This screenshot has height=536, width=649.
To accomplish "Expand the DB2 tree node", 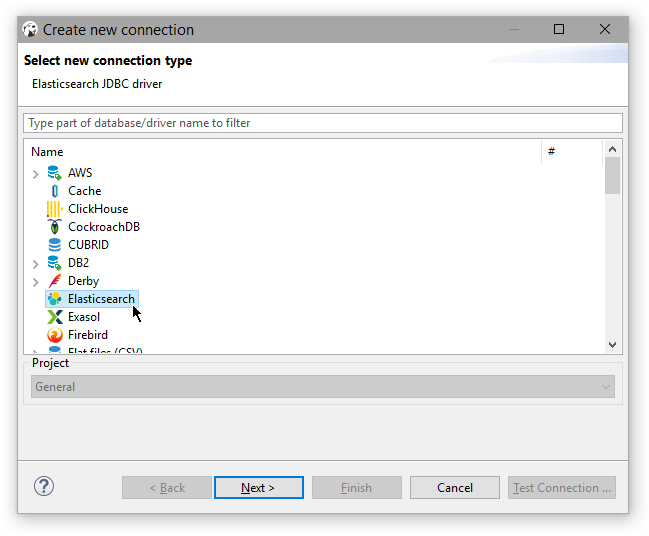I will pos(36,264).
